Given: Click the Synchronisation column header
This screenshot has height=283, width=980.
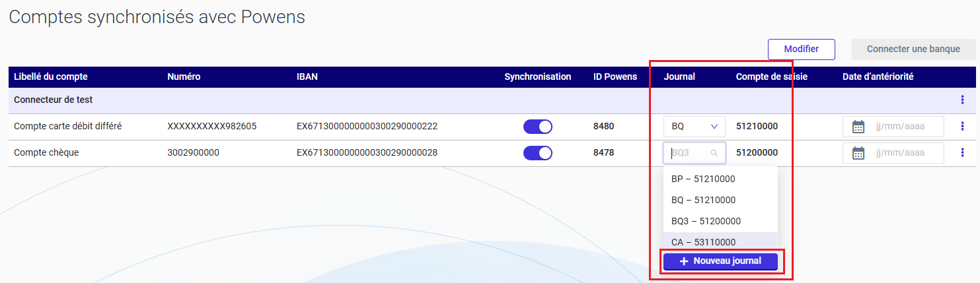Looking at the screenshot, I should point(538,77).
